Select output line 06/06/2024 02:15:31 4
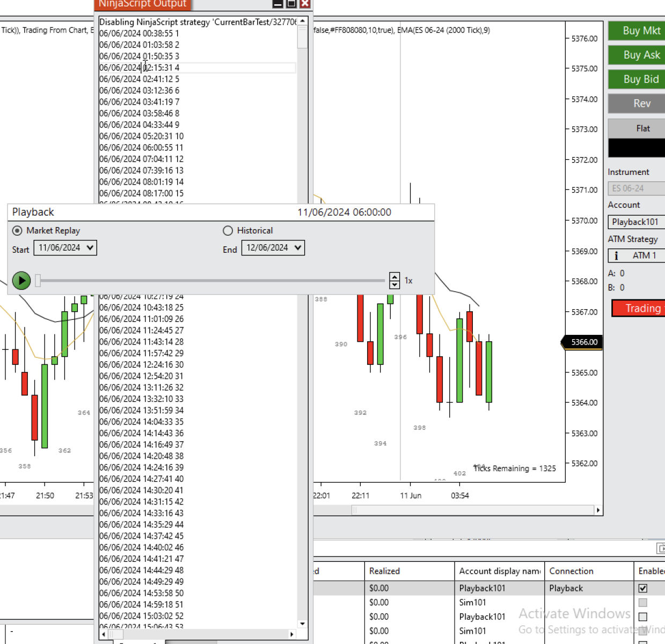The height and width of the screenshot is (644, 665). tap(140, 68)
